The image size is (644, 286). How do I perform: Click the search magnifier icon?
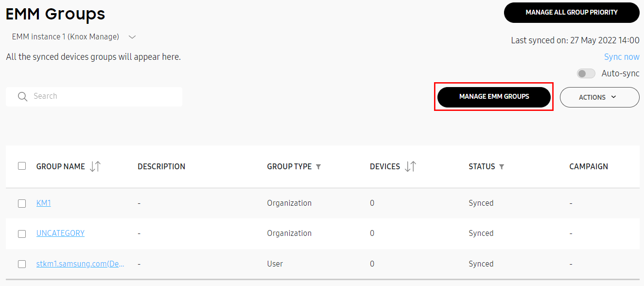[x=22, y=97]
